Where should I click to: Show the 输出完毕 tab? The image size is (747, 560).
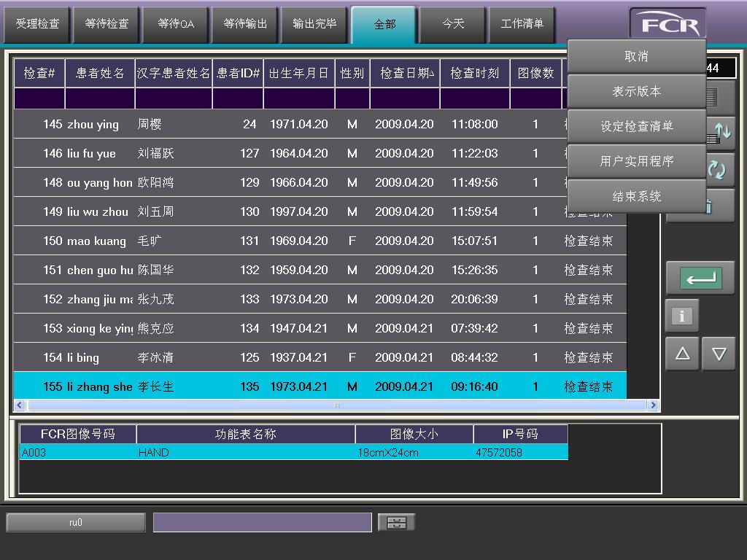pyautogui.click(x=314, y=24)
